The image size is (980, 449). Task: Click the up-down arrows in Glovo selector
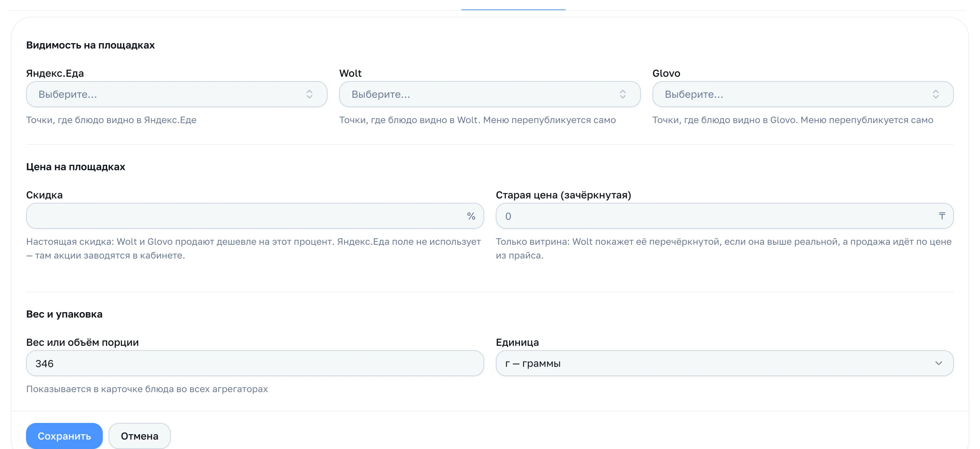tap(935, 94)
